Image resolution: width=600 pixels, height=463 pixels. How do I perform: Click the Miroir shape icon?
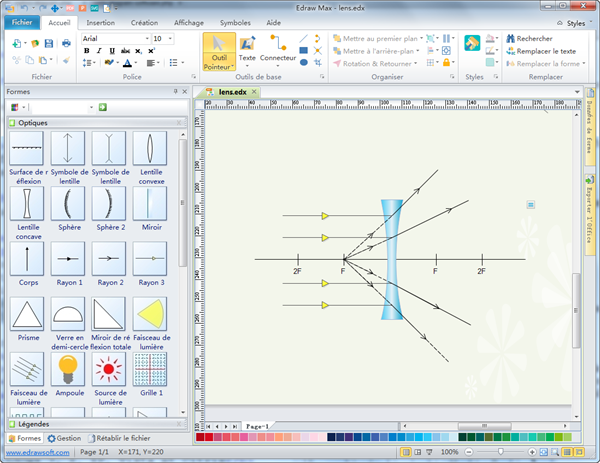click(149, 204)
